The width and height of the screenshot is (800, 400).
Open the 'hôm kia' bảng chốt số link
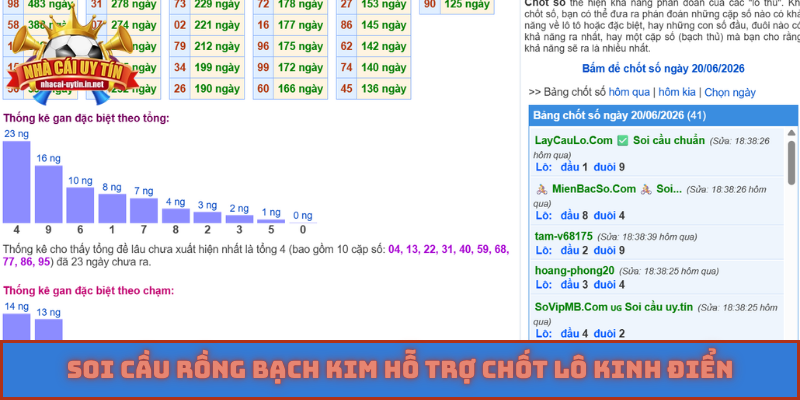point(677,92)
